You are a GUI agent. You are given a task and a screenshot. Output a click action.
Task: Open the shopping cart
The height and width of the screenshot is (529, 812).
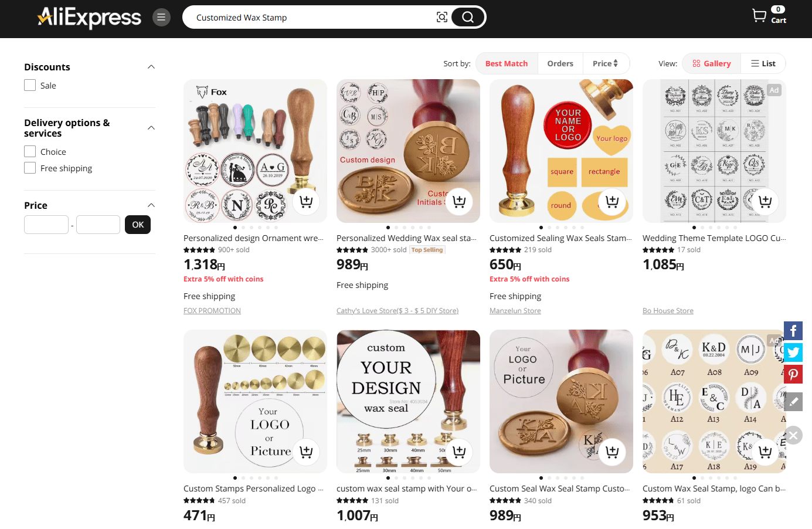[x=769, y=15]
